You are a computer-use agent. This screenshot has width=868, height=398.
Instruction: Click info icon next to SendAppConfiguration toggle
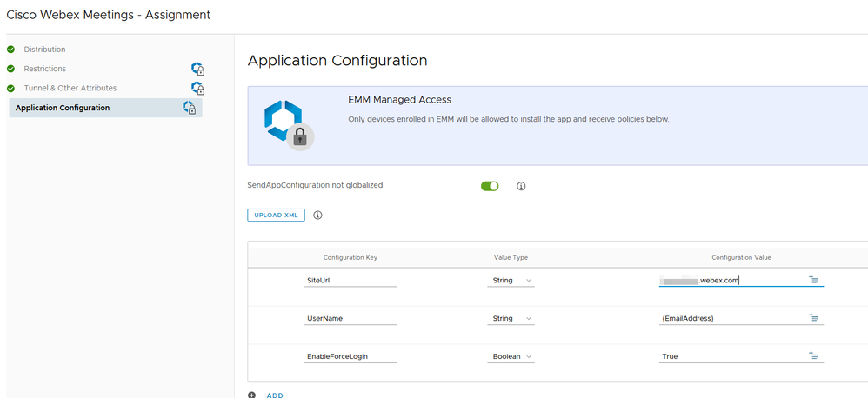click(521, 186)
